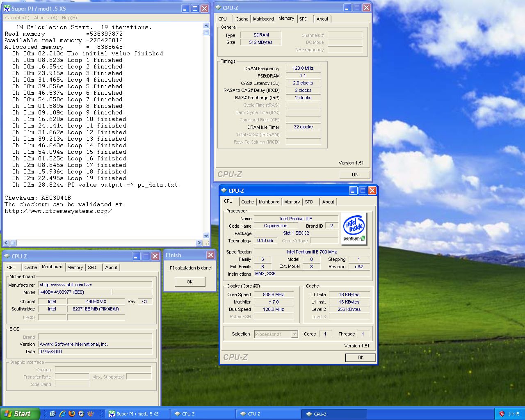Click the Coppermine code name value

276,226
